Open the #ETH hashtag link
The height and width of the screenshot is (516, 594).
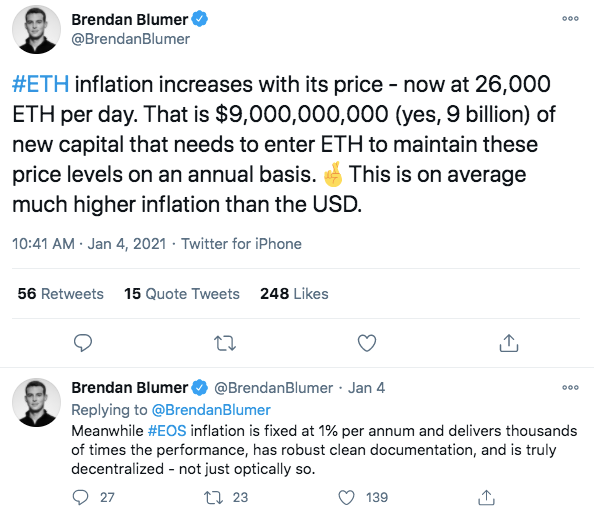[41, 84]
